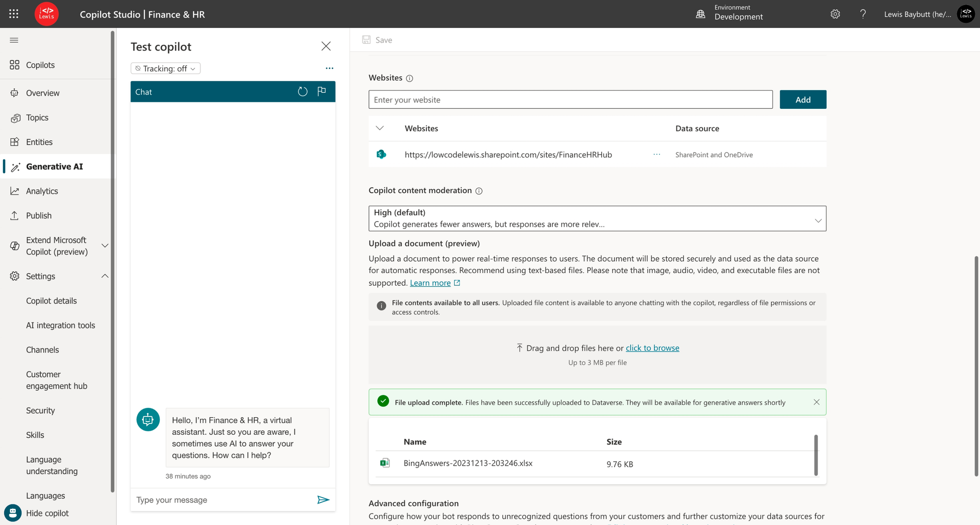980x525 pixels.
Task: Click the main page vertical scrollbar
Action: (x=976, y=366)
